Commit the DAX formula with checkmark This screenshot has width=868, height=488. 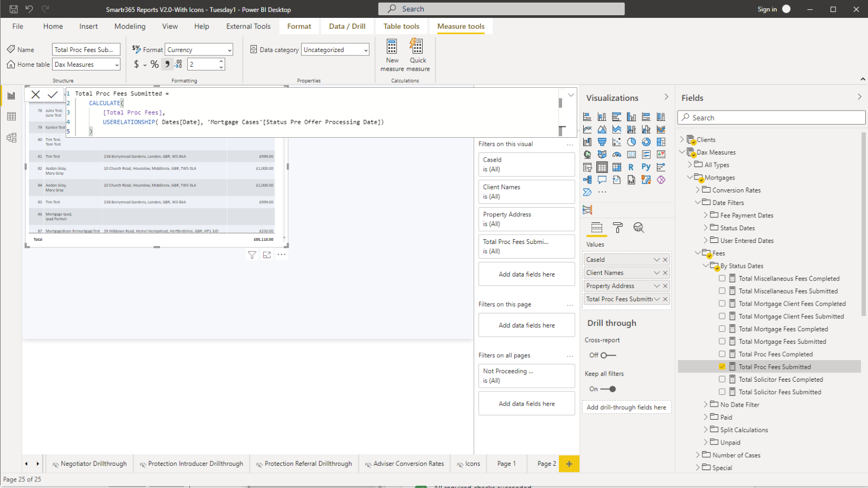[x=53, y=94]
